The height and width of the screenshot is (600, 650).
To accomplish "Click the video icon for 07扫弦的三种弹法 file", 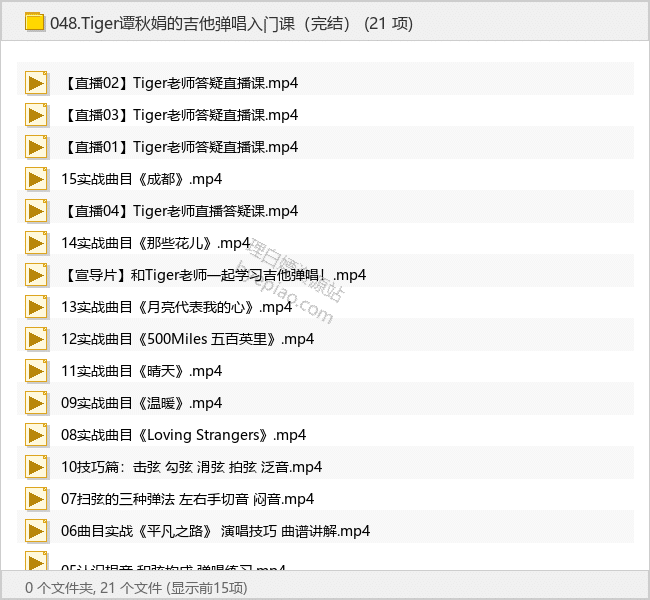I will 36,499.
